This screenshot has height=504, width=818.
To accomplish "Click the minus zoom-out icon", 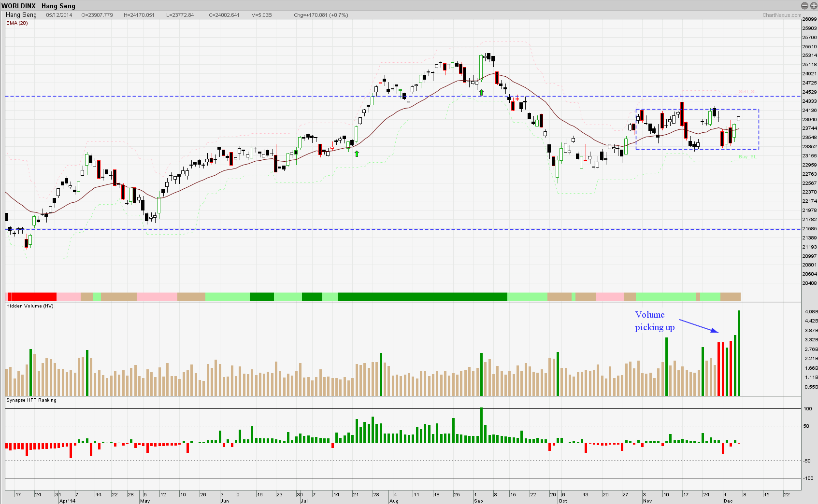I will point(804,6).
